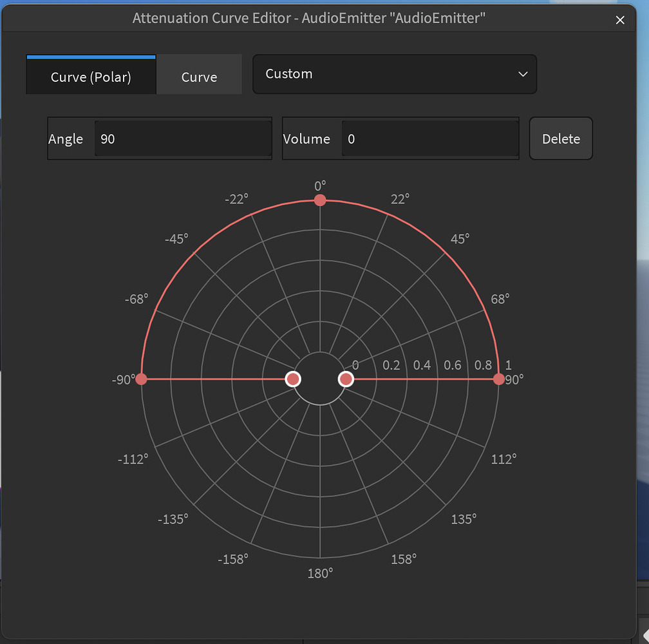Close the Attenuation Curve Editor
Viewport: 649px width, 644px height.
620,19
